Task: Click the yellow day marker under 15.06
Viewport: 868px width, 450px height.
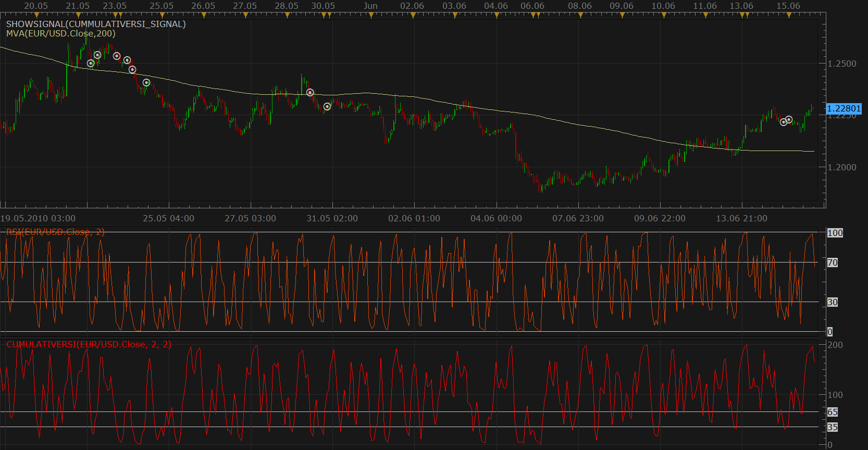Action: tap(789, 16)
